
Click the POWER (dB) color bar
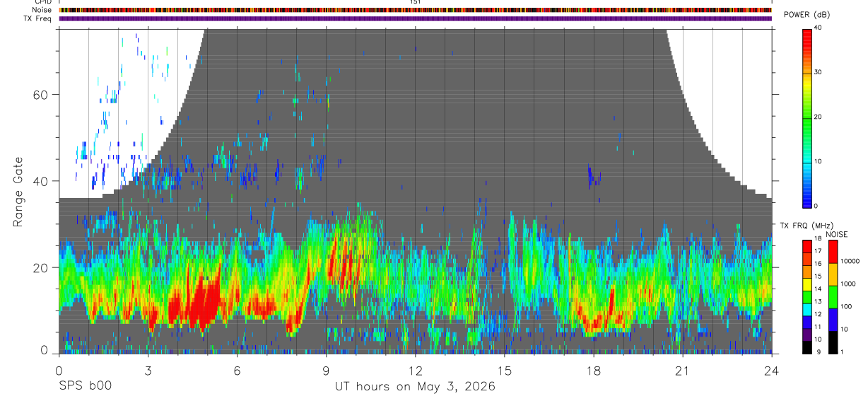click(807, 117)
